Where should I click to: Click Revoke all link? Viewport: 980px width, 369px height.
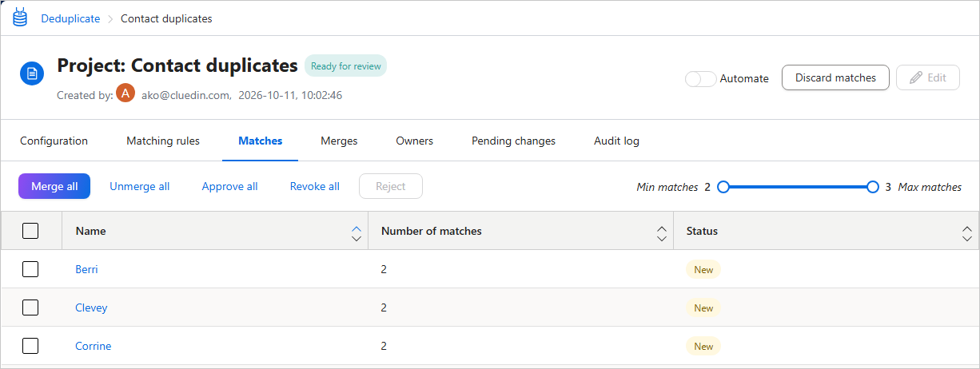[315, 186]
